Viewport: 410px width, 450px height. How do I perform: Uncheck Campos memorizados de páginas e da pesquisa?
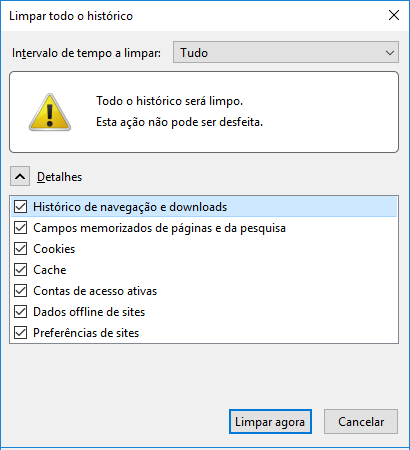click(21, 228)
